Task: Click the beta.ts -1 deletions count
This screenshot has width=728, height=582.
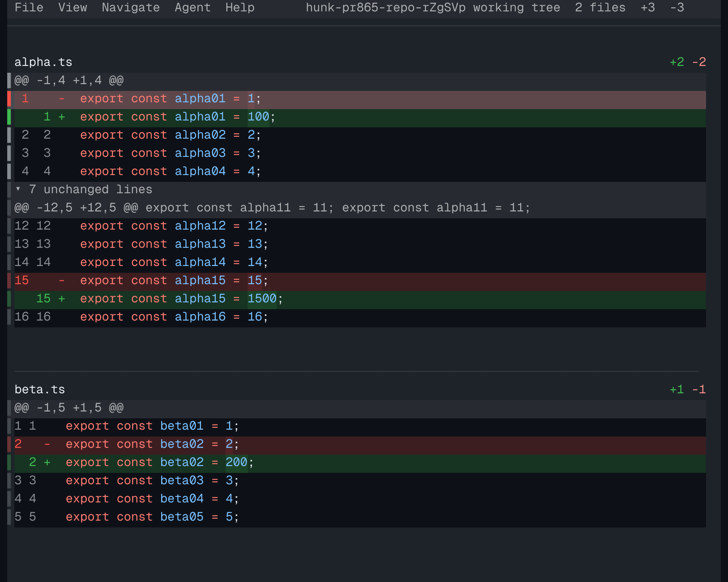Action: click(699, 390)
